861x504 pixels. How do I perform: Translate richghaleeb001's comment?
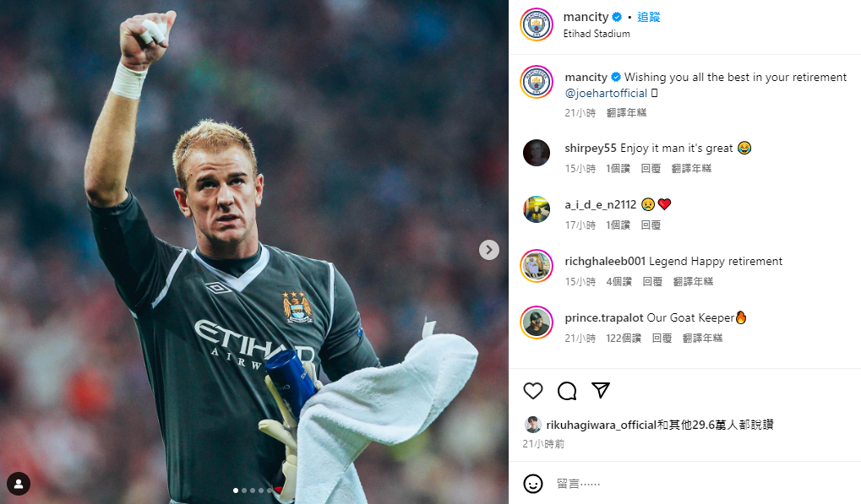pos(693,281)
